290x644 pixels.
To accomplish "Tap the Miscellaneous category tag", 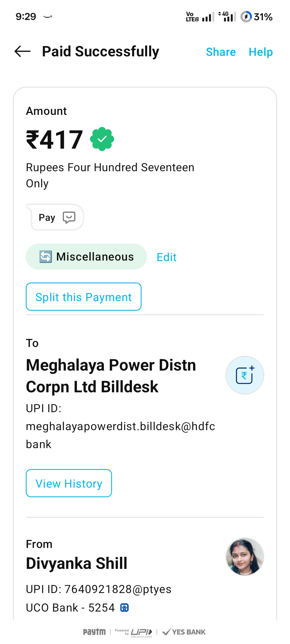I will pos(86,257).
